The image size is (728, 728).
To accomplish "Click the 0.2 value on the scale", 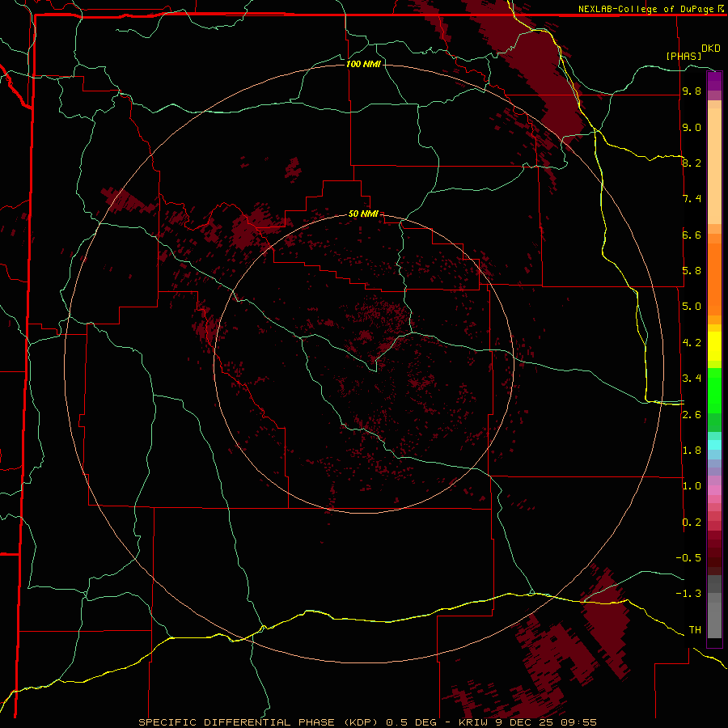I will (692, 523).
